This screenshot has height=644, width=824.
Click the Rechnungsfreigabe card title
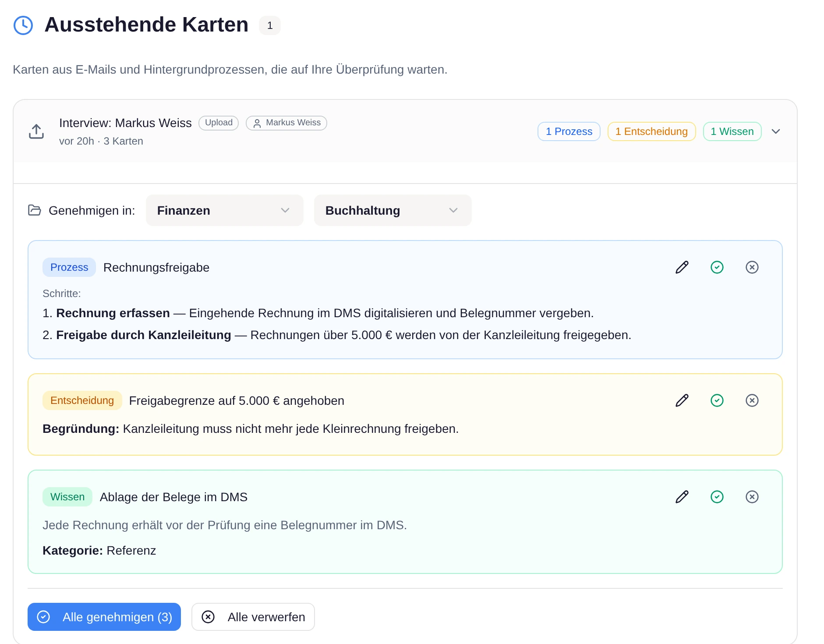tap(156, 268)
